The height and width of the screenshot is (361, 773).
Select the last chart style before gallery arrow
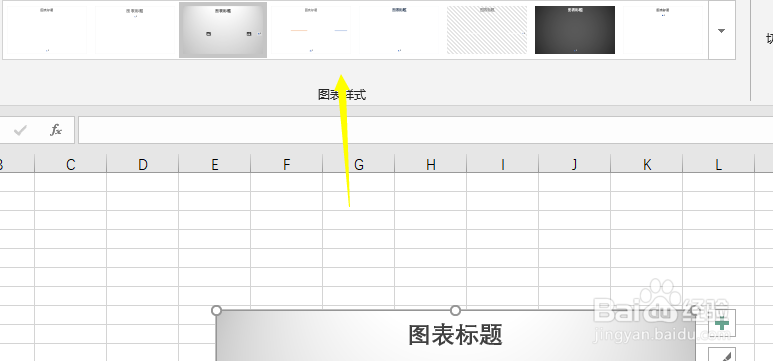coord(663,30)
